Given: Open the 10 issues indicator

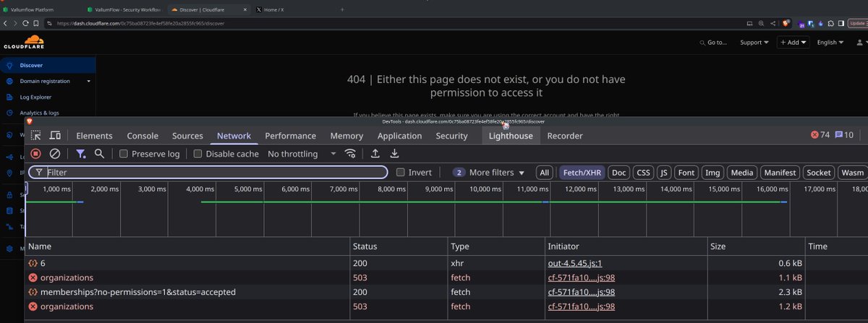Looking at the screenshot, I should coord(845,135).
